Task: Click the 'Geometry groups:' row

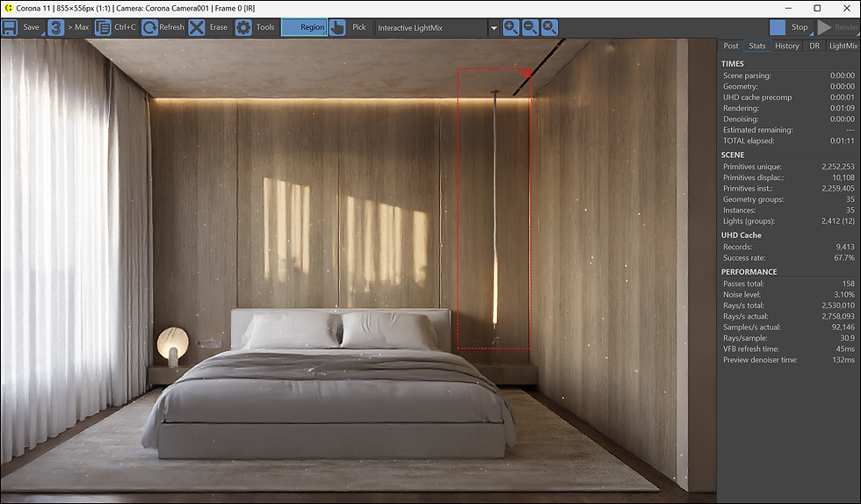Action: (789, 199)
